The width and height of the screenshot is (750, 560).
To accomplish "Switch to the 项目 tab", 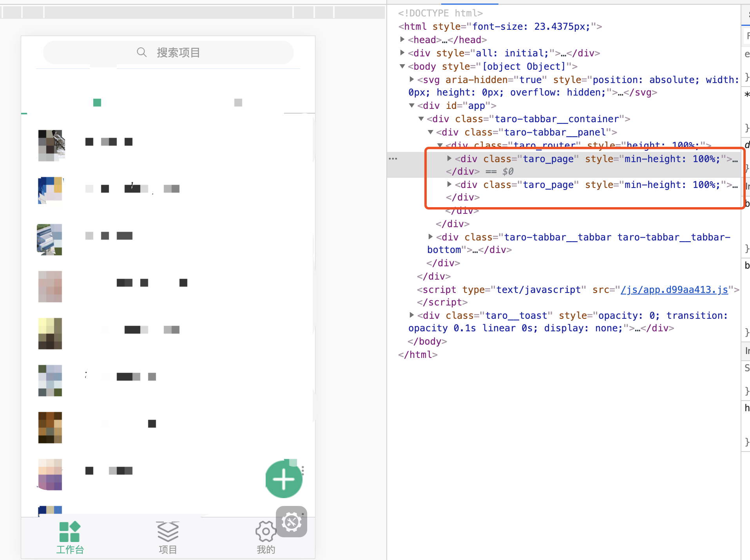I will tap(168, 538).
